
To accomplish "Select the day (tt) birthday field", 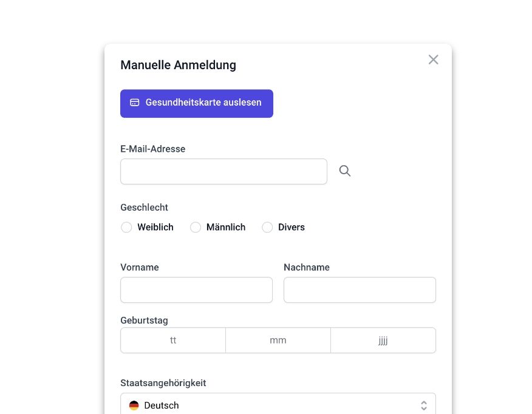I will [x=173, y=341].
